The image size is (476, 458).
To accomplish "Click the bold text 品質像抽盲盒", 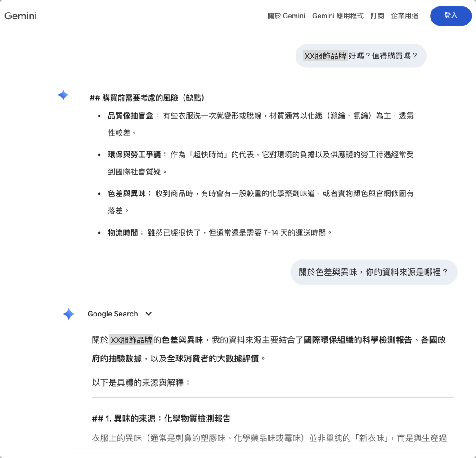I will pos(130,116).
